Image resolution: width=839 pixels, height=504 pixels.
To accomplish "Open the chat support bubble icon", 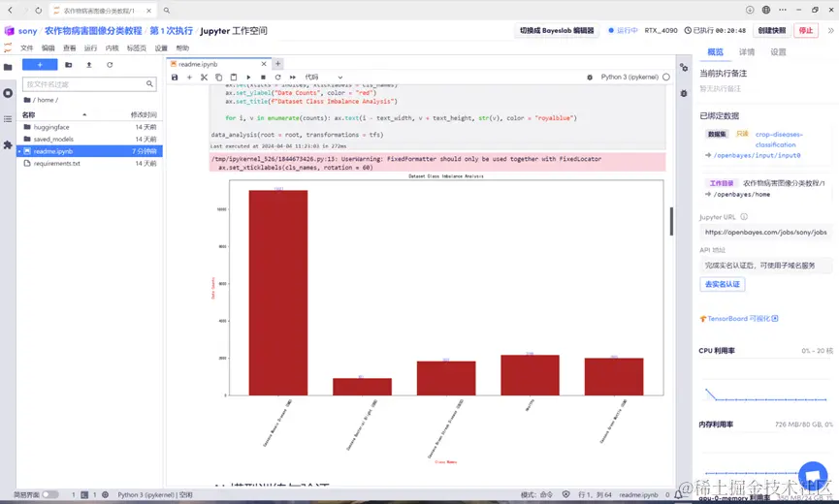I will coord(813,476).
